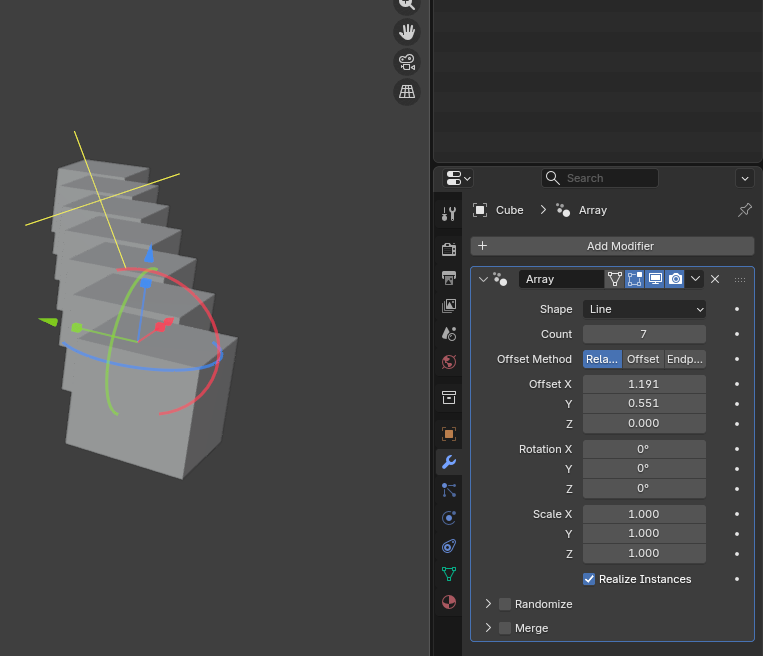The width and height of the screenshot is (763, 656).
Task: Click Cube in the breadcrumb
Action: [509, 210]
